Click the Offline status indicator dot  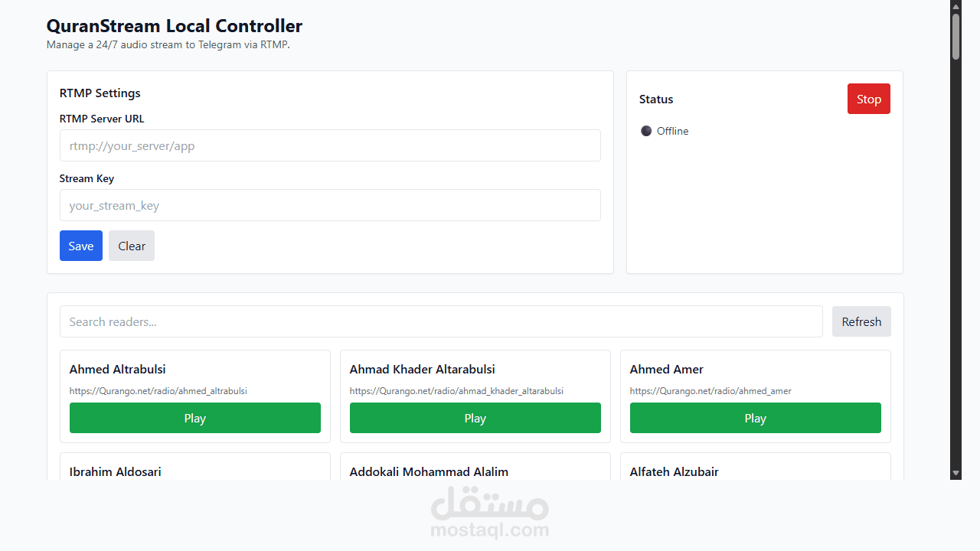(x=646, y=131)
